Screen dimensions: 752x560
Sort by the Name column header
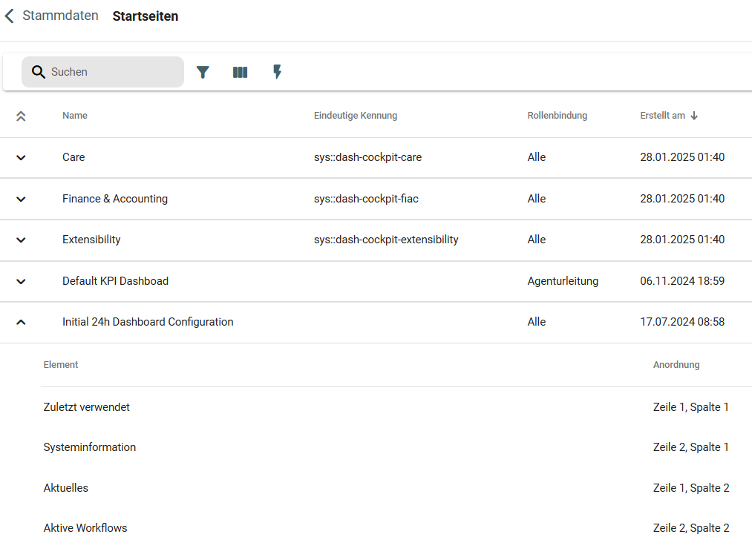[75, 116]
